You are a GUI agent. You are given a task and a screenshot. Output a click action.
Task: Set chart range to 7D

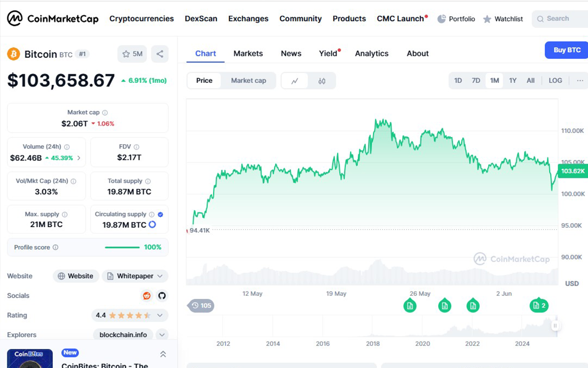(476, 80)
